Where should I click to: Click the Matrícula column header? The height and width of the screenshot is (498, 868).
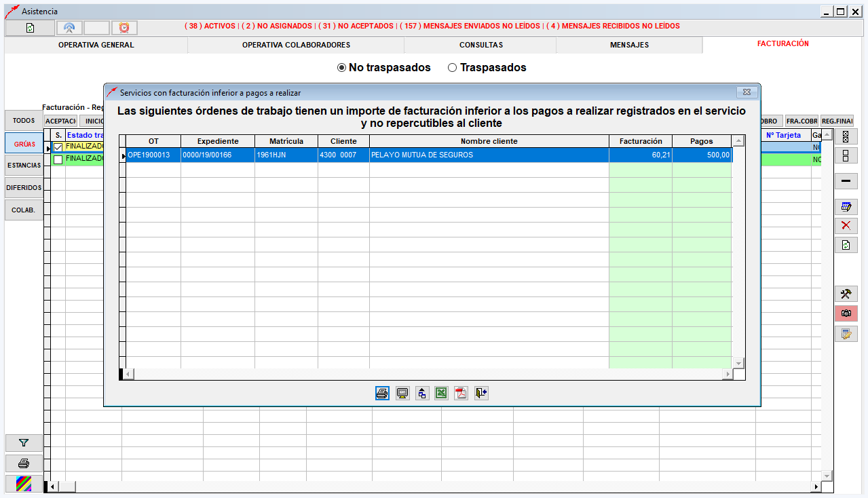286,141
